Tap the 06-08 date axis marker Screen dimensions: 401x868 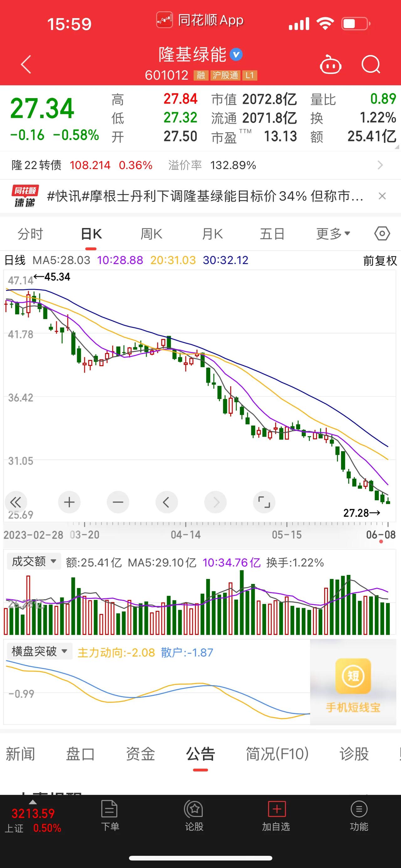pyautogui.click(x=381, y=534)
